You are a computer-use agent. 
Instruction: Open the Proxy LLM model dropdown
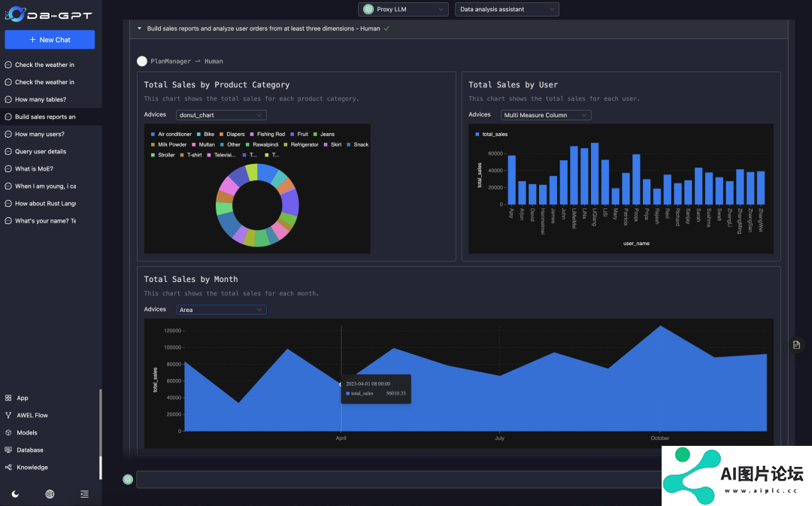[403, 9]
